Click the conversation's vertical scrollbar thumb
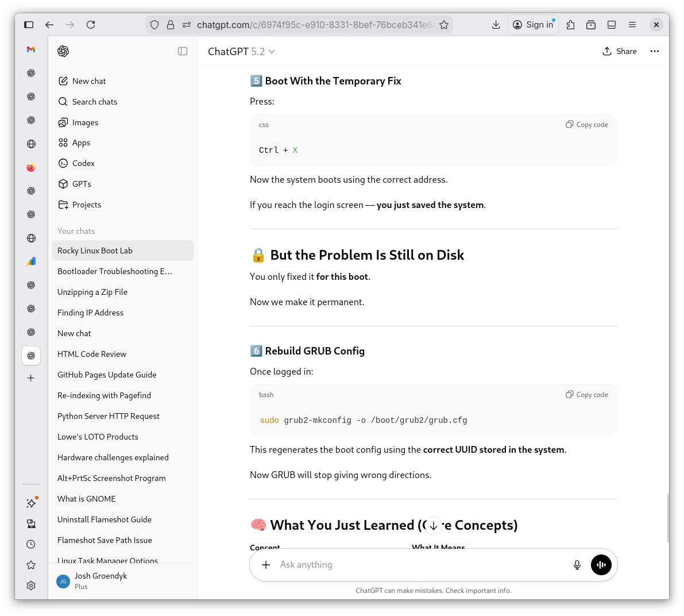The width and height of the screenshot is (684, 616). (667, 517)
